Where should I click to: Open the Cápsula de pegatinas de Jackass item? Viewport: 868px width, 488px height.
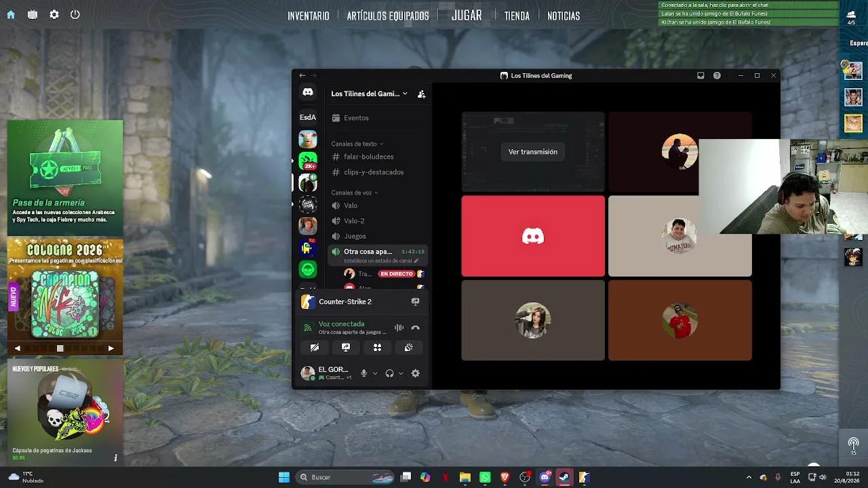click(x=65, y=412)
